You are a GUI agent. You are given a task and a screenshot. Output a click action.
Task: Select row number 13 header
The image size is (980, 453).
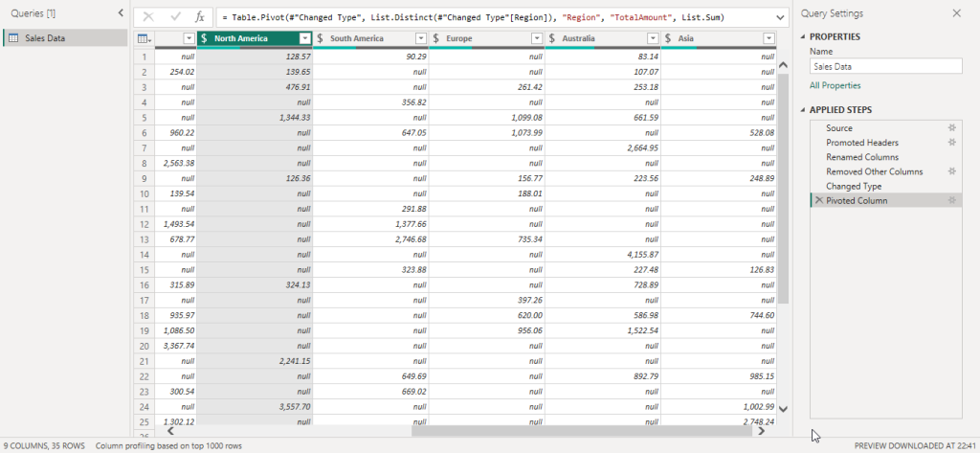coord(144,239)
